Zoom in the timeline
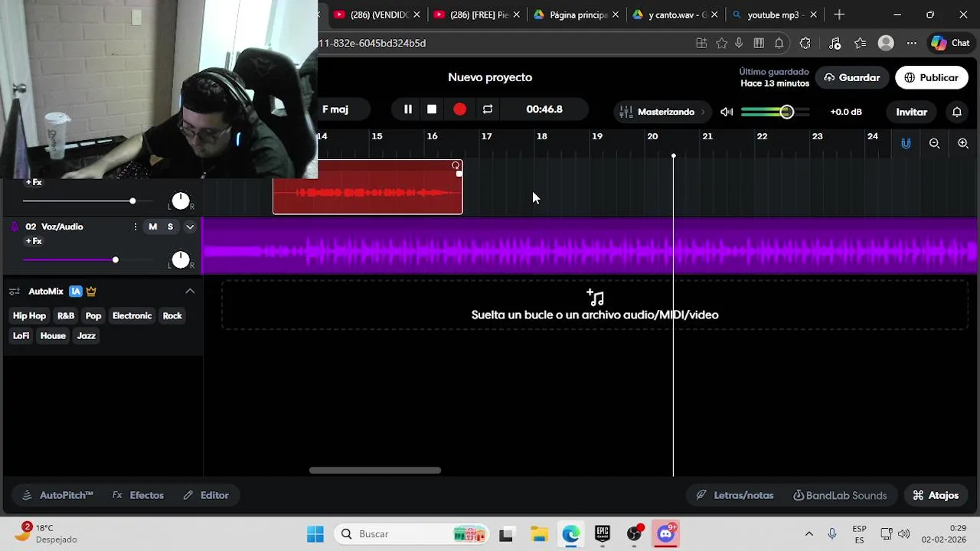 pos(963,143)
